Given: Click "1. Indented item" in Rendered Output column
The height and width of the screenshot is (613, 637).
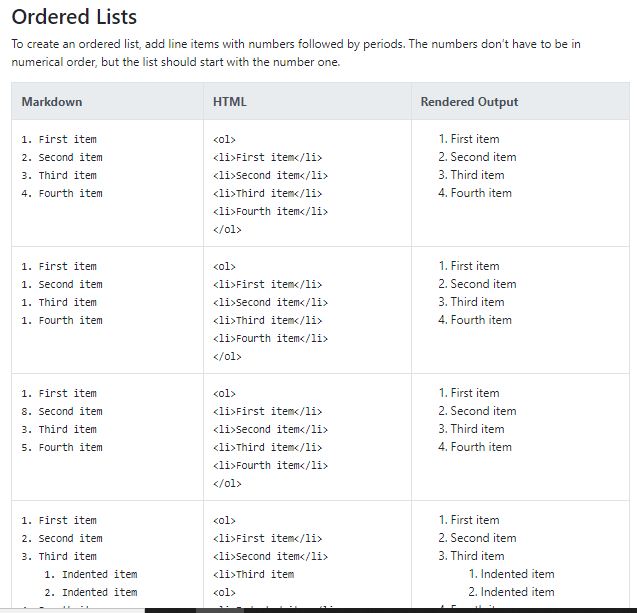Looking at the screenshot, I should pos(511,574).
